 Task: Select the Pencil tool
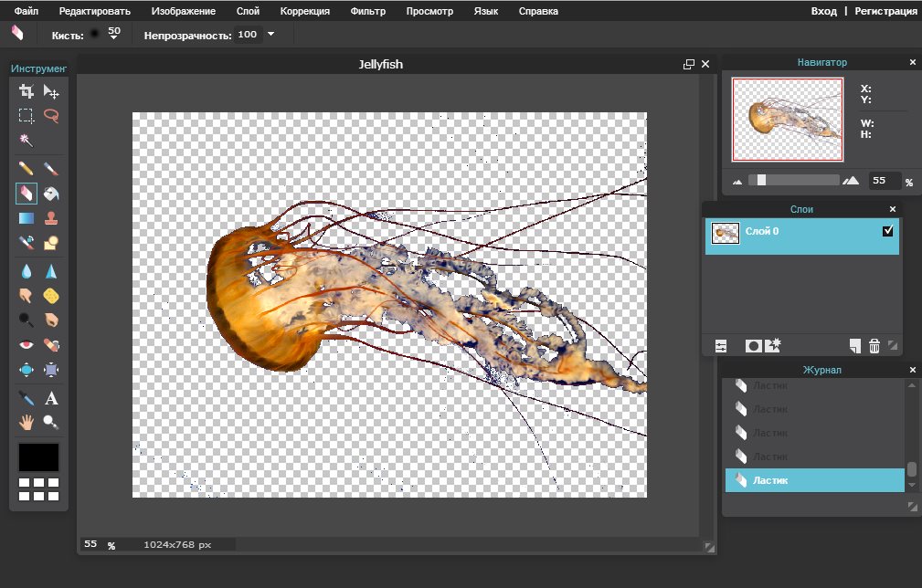(x=26, y=169)
